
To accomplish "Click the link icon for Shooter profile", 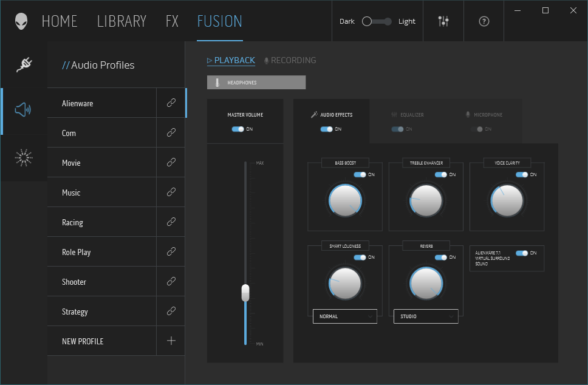I will tap(171, 281).
